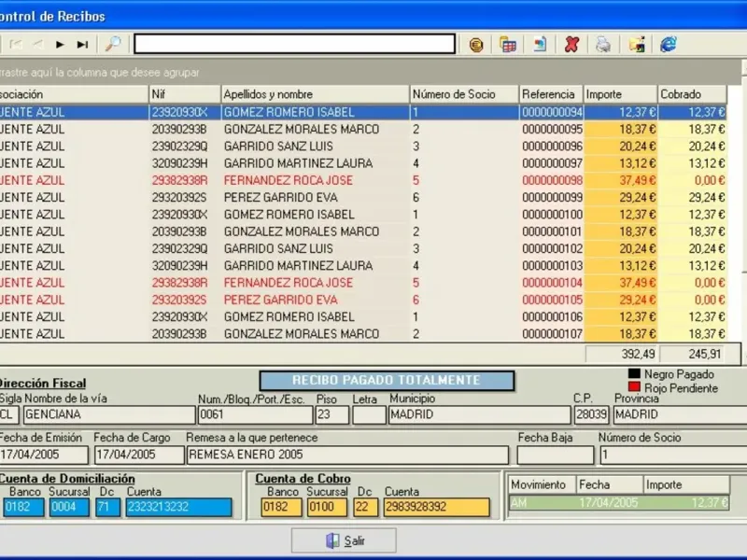This screenshot has width=747, height=560.
Task: Select pending receipt reference 0000000098
Action: coord(363,180)
